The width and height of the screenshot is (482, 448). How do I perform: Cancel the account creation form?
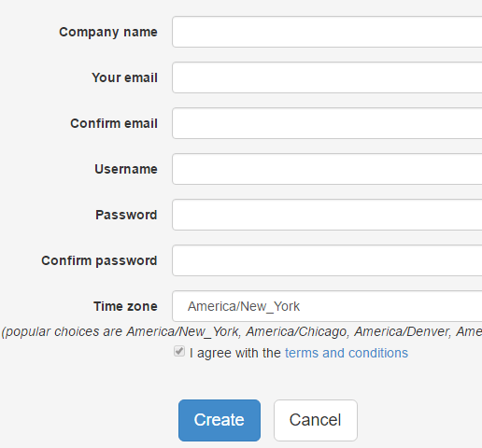click(x=316, y=420)
